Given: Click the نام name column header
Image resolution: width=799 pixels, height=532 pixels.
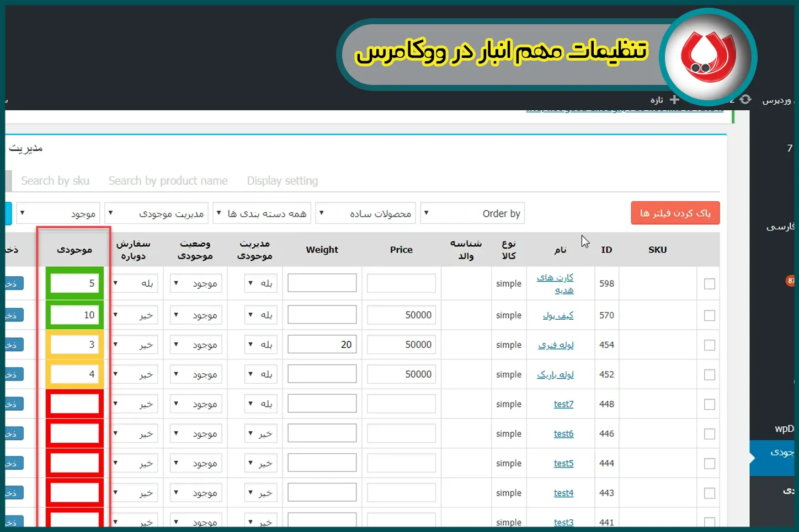Looking at the screenshot, I should [x=561, y=250].
